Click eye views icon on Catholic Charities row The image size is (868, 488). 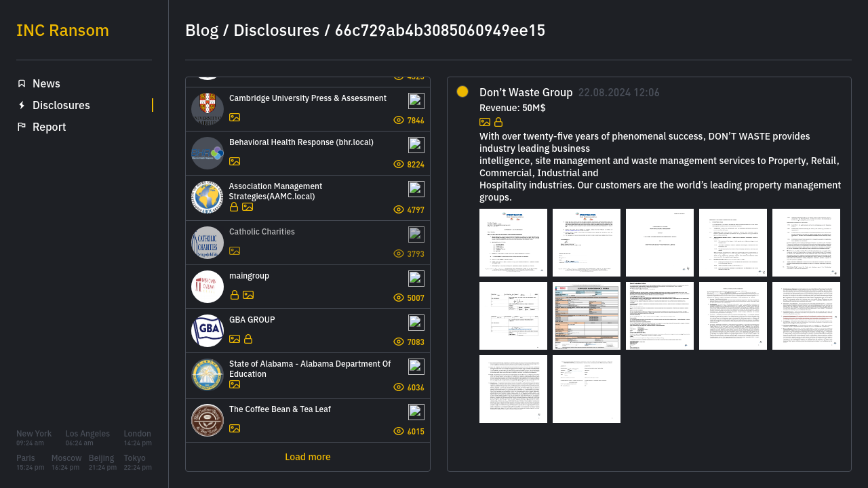click(399, 253)
